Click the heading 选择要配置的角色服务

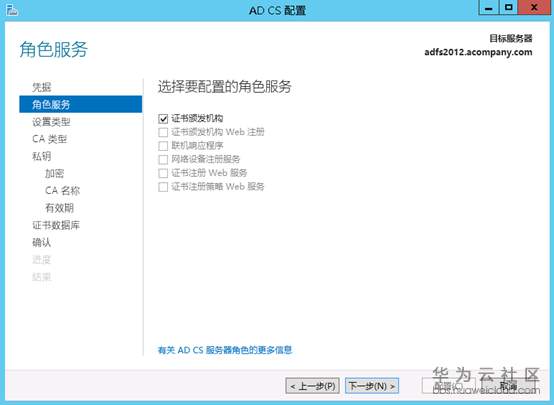224,87
